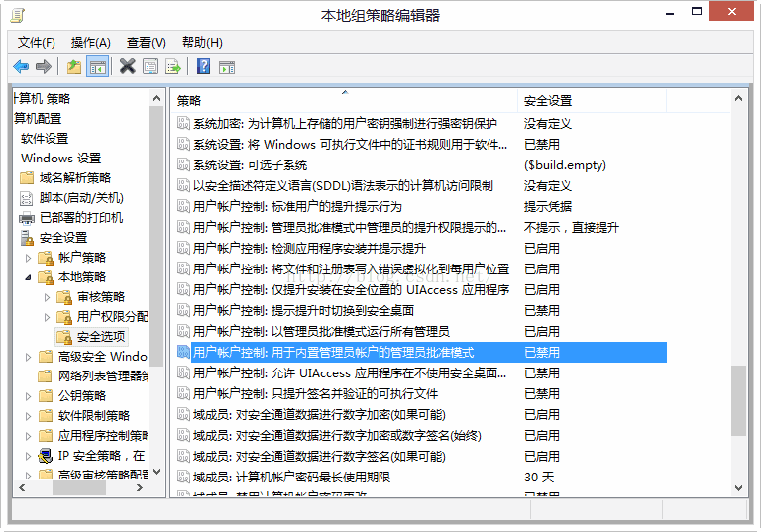Expand the 应用程序控制策略 node arrow
This screenshot has height=532, width=761.
(x=28, y=436)
